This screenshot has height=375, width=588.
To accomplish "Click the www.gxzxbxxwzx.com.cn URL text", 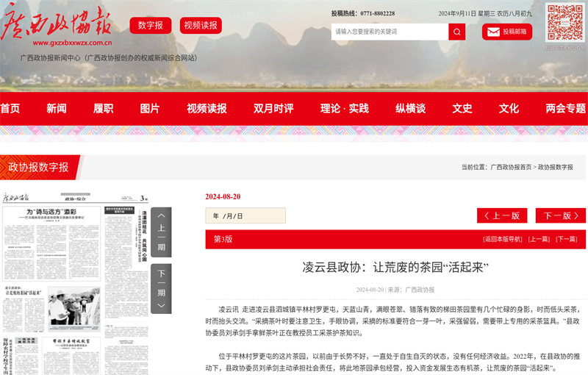I will (72, 43).
